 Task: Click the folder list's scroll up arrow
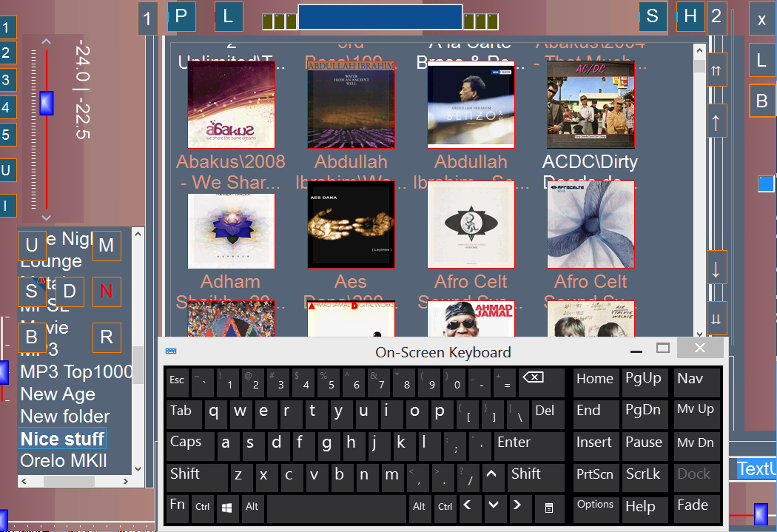[138, 234]
